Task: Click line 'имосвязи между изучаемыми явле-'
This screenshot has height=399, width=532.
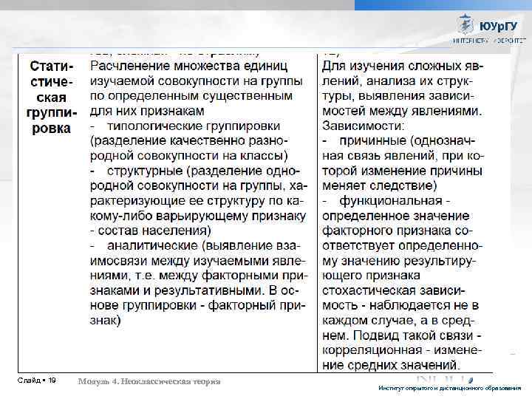Action: coord(198,261)
